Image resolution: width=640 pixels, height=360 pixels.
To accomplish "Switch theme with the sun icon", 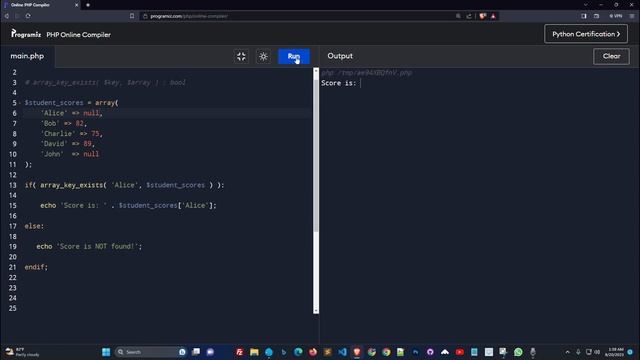I will pyautogui.click(x=263, y=56).
